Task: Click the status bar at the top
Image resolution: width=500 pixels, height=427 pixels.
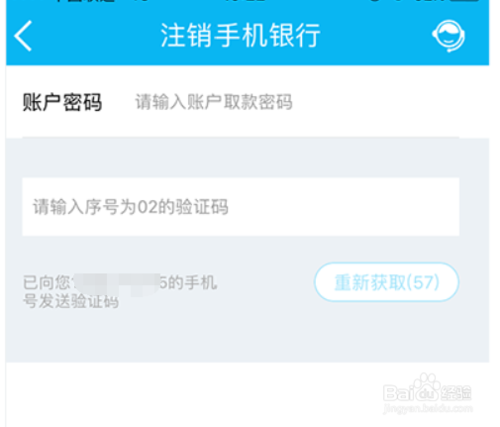Action: click(247, 2)
